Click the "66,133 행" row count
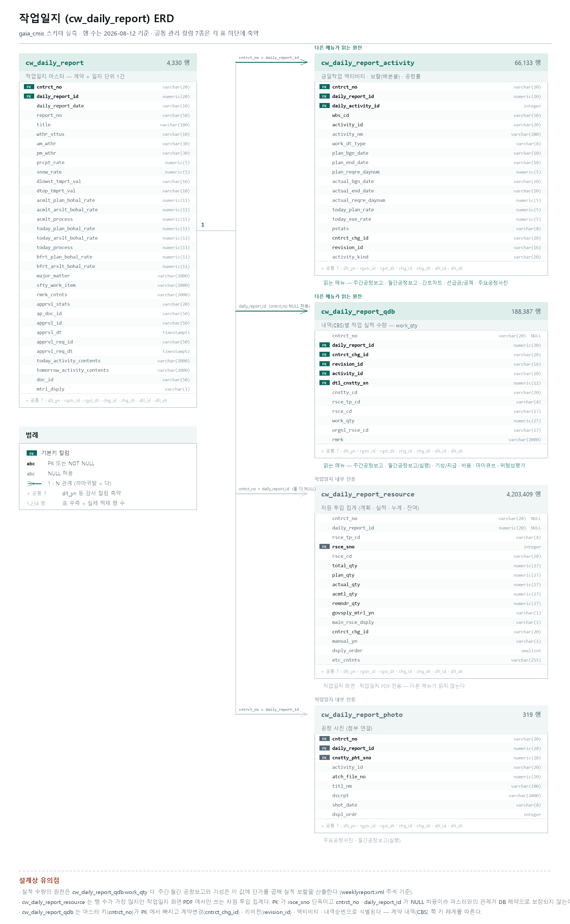570x924 pixels. click(527, 63)
